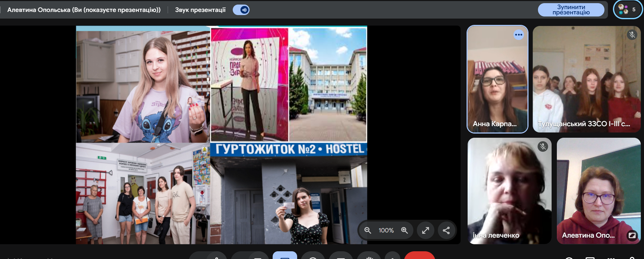Click Зупинити презентацію to stop presenting
Viewport: 644px width, 259px height.
pyautogui.click(x=571, y=10)
